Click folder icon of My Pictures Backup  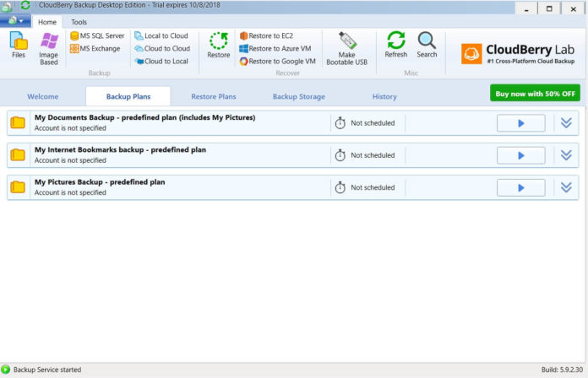click(x=18, y=187)
